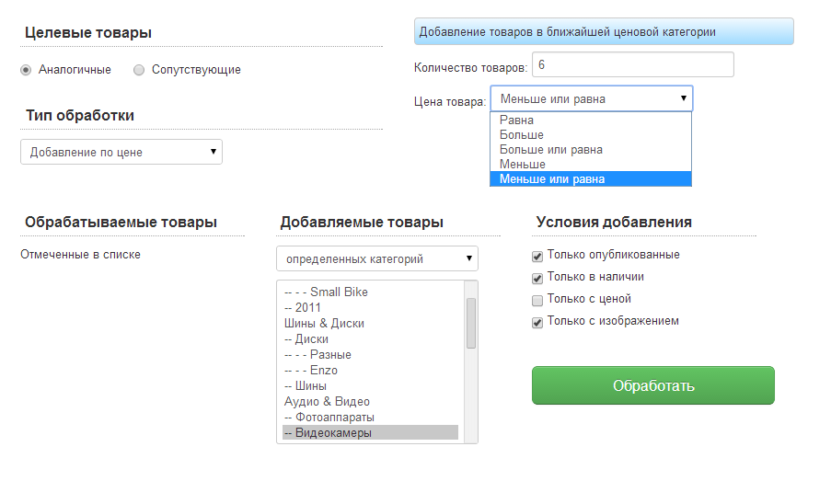Choose Больше in the dropdown list
The width and height of the screenshot is (831, 504).
click(x=521, y=135)
